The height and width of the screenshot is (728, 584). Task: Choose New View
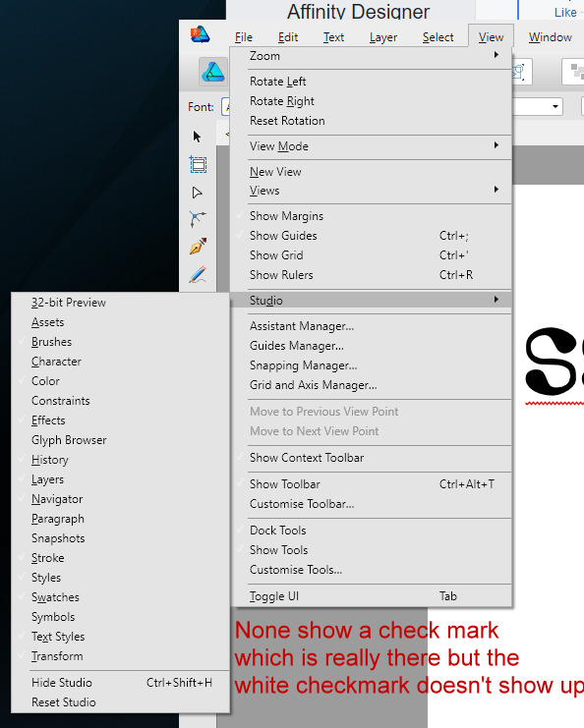coord(372,172)
